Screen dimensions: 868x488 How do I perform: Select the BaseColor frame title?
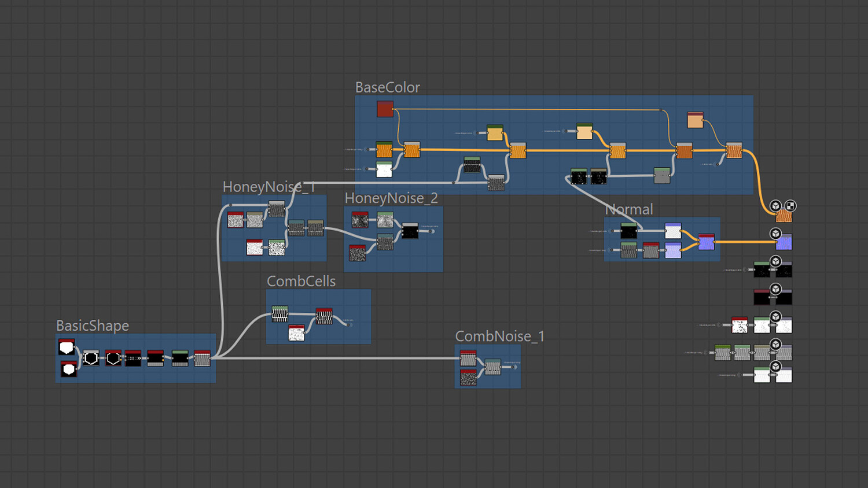click(388, 87)
